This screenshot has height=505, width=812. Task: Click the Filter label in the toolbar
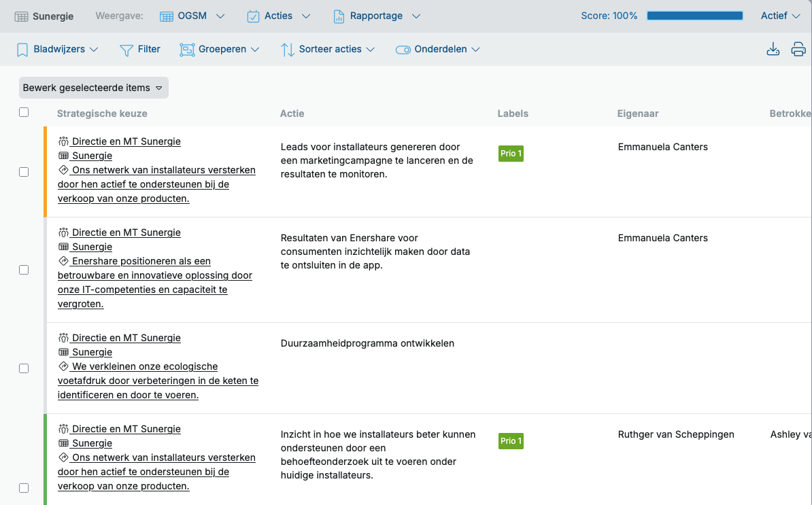(x=149, y=49)
